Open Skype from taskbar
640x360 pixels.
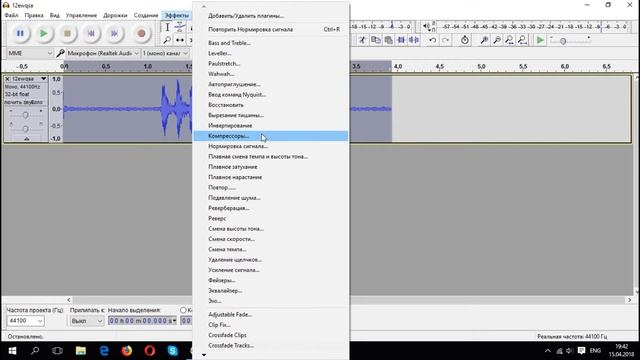(x=173, y=351)
